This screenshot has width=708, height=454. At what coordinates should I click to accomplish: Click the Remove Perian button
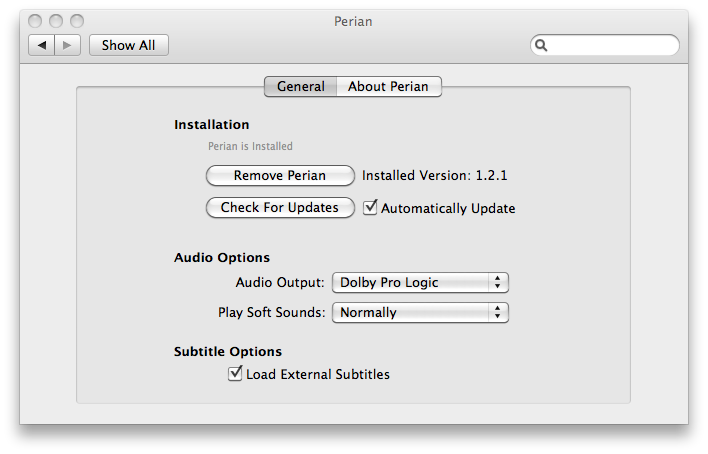coord(280,175)
